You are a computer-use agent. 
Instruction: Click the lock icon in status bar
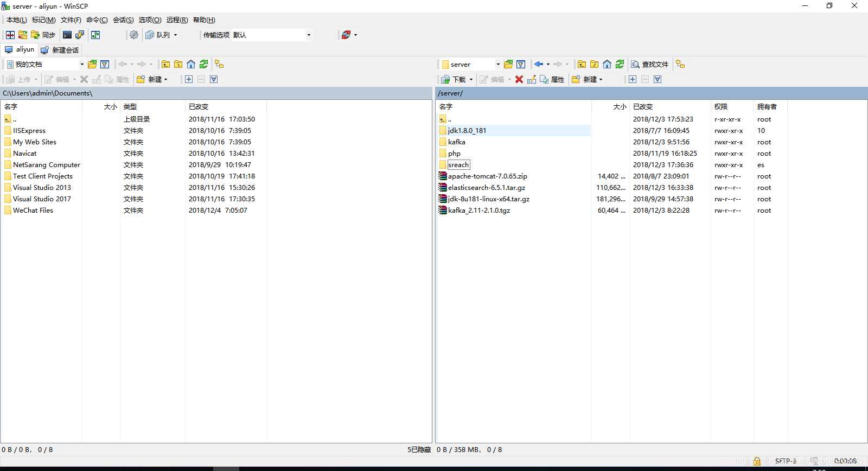pos(757,461)
